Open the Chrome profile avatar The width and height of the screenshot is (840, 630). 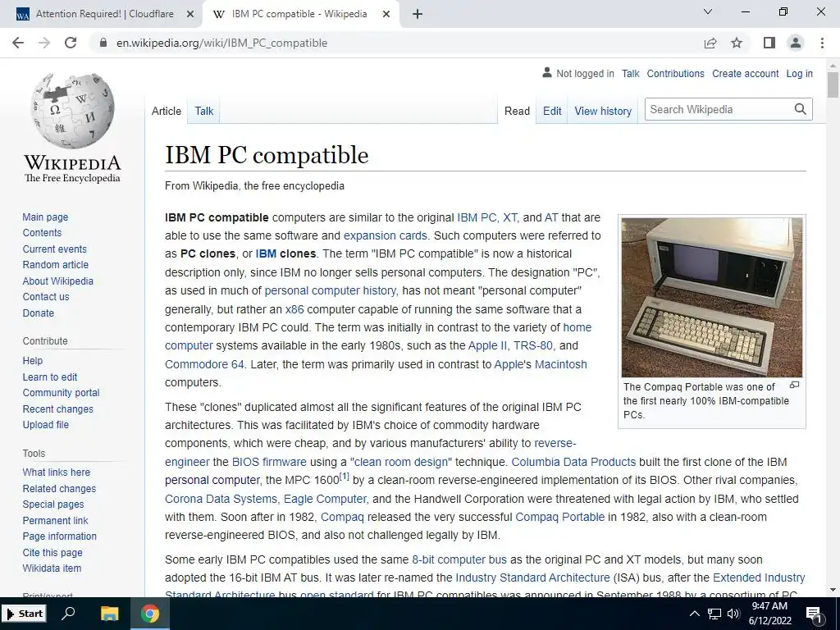click(x=796, y=43)
